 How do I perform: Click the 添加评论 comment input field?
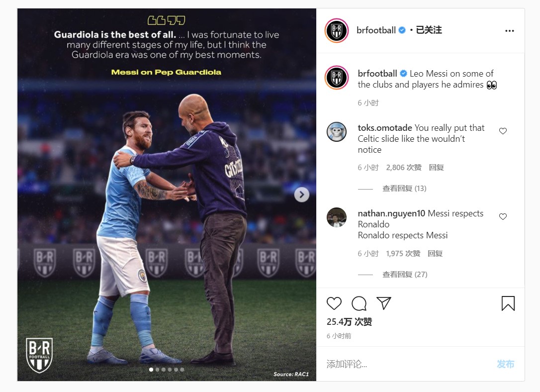click(406, 364)
